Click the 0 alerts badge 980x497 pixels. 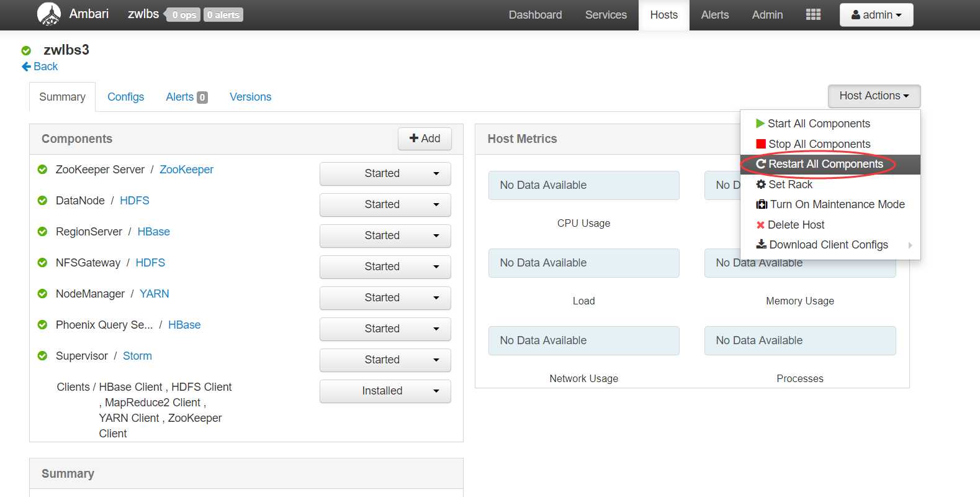pyautogui.click(x=223, y=15)
